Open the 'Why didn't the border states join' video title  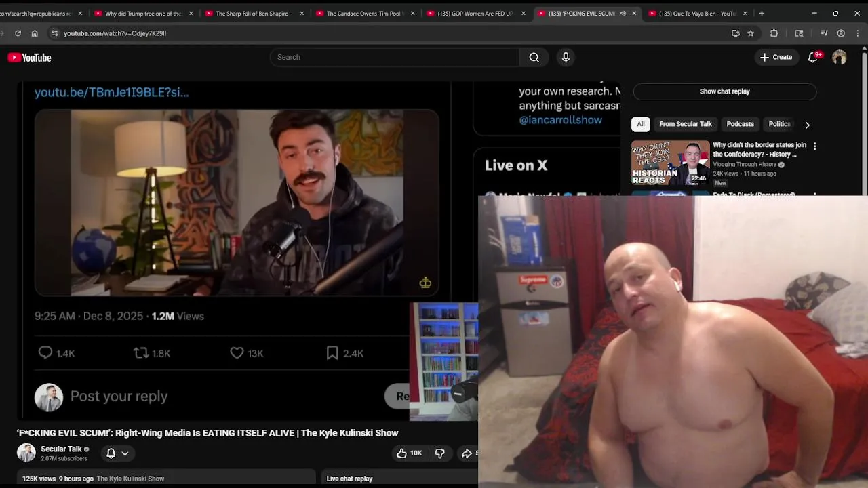759,150
